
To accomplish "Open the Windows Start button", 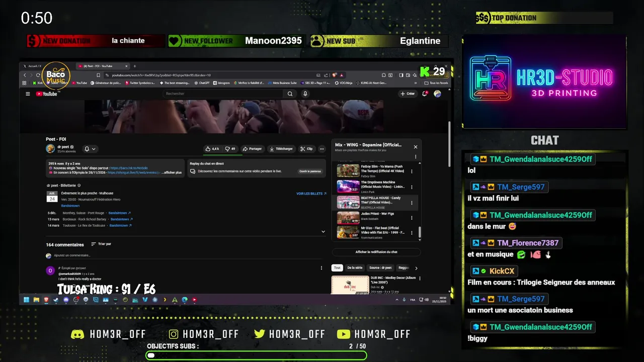I will [26, 300].
